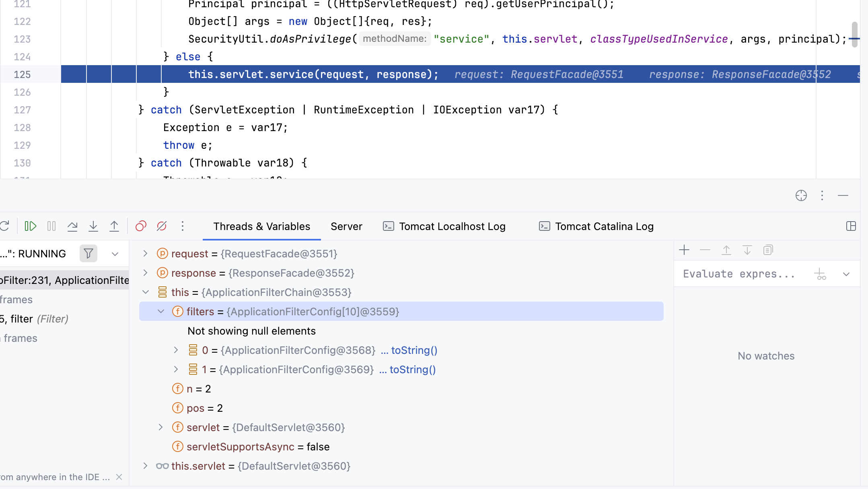Click the Step Over icon
The width and height of the screenshot is (868, 489).
point(72,226)
